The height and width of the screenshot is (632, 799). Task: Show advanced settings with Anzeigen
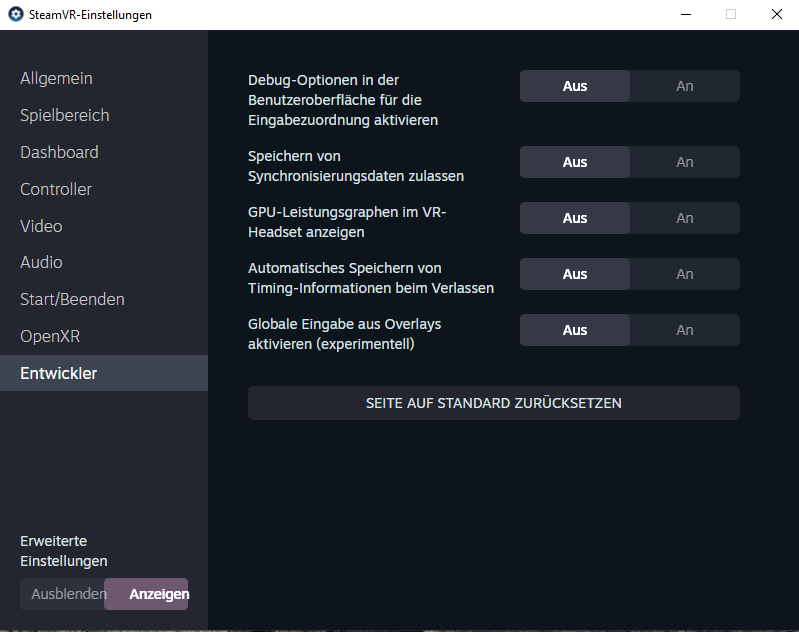pyautogui.click(x=146, y=594)
